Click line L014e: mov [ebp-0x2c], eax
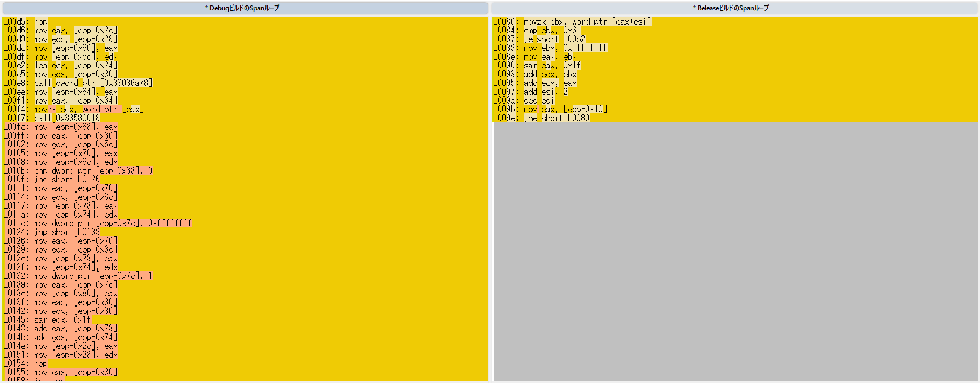The image size is (980, 383). tap(60, 346)
